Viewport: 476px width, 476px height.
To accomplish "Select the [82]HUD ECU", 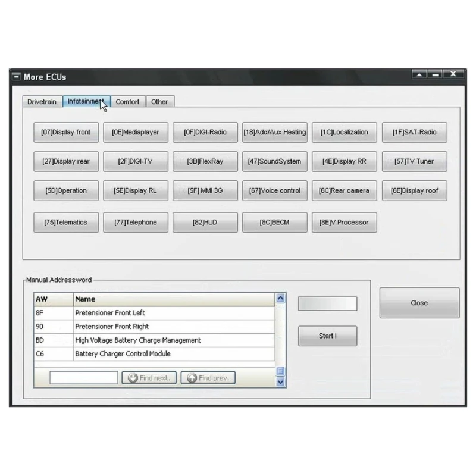I will (205, 222).
